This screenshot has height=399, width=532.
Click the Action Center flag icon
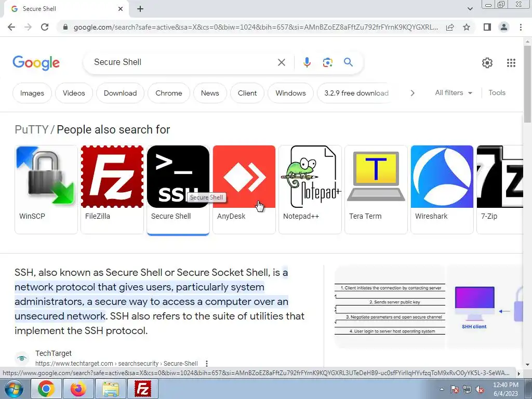coord(454,390)
